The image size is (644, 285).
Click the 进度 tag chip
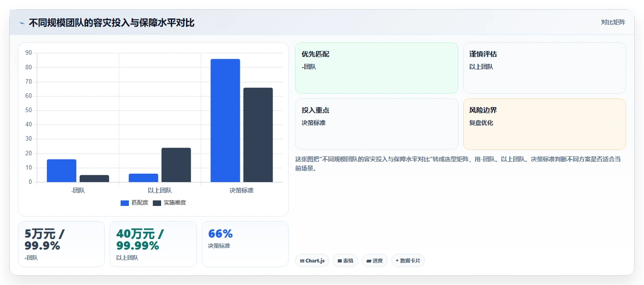click(x=375, y=261)
